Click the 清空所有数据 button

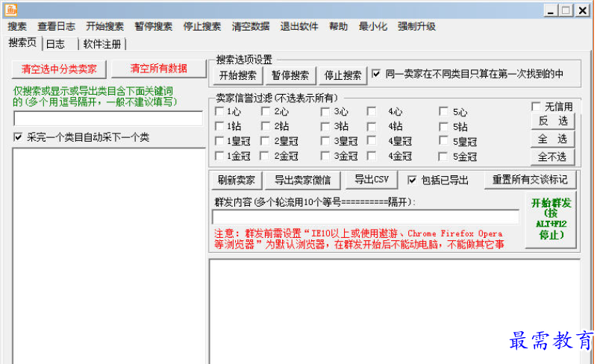tap(159, 69)
